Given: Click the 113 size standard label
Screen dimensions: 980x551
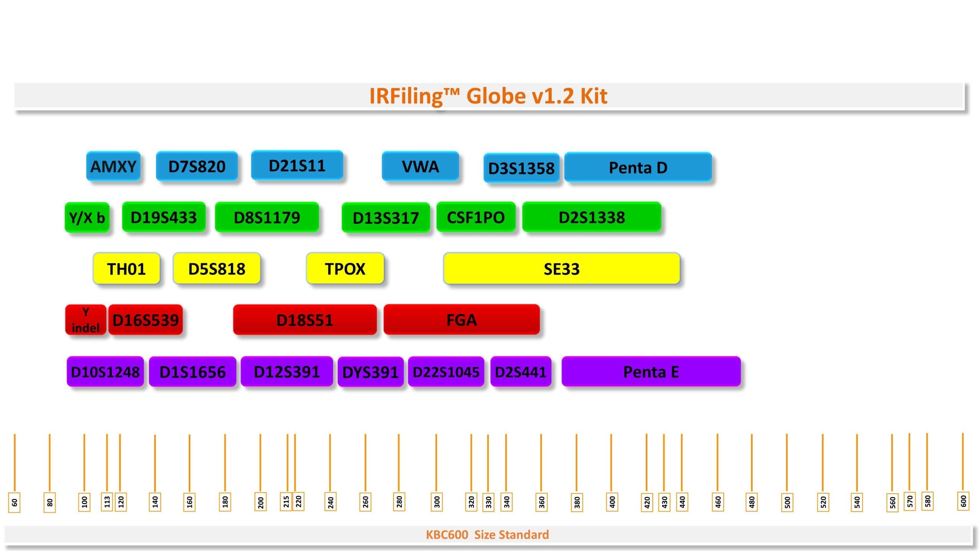Looking at the screenshot, I should [107, 501].
